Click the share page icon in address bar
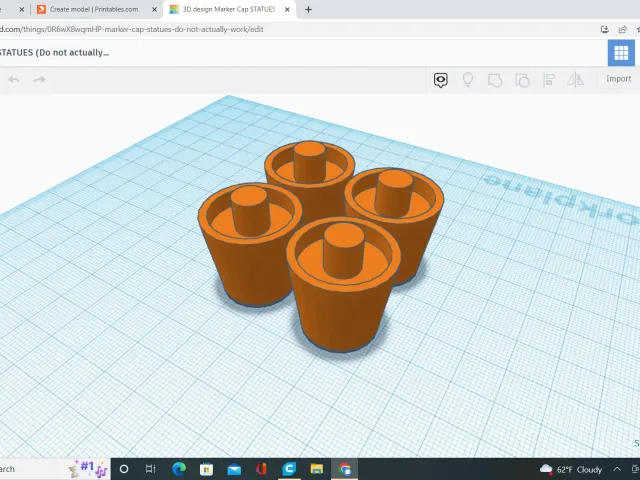Image resolution: width=640 pixels, height=480 pixels. click(x=622, y=29)
